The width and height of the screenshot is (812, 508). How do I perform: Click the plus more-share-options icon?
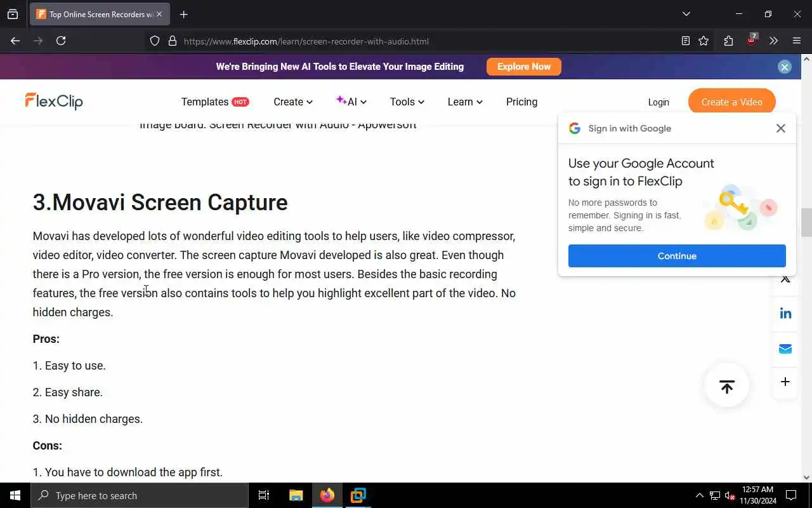pos(785,382)
